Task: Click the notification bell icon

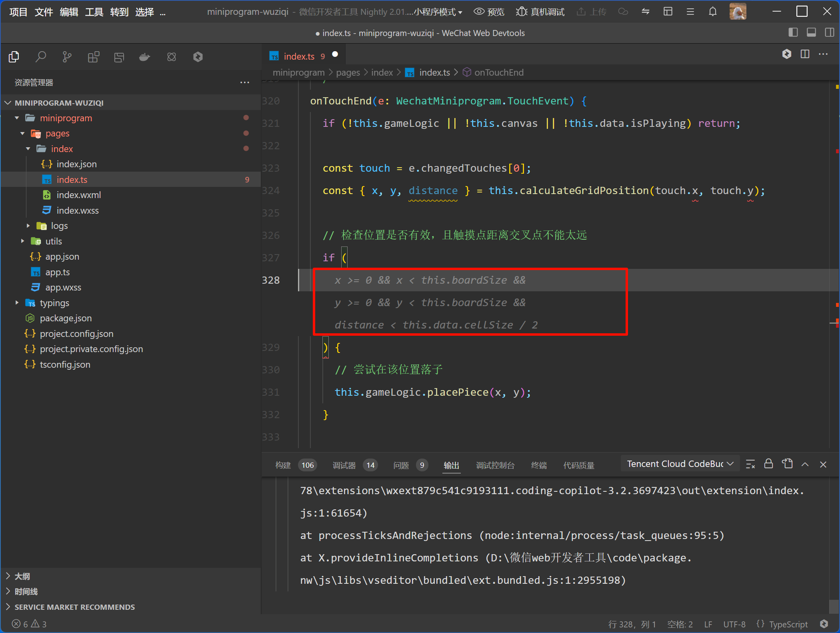Action: click(x=712, y=12)
